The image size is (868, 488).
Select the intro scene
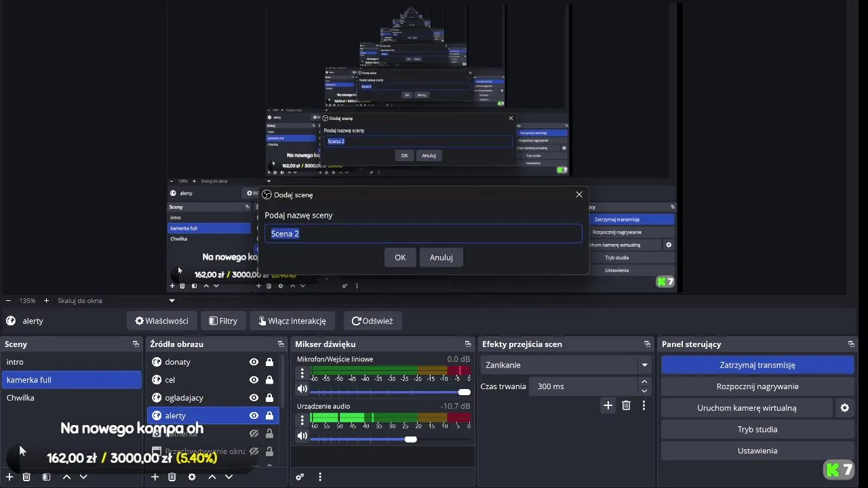tap(71, 362)
